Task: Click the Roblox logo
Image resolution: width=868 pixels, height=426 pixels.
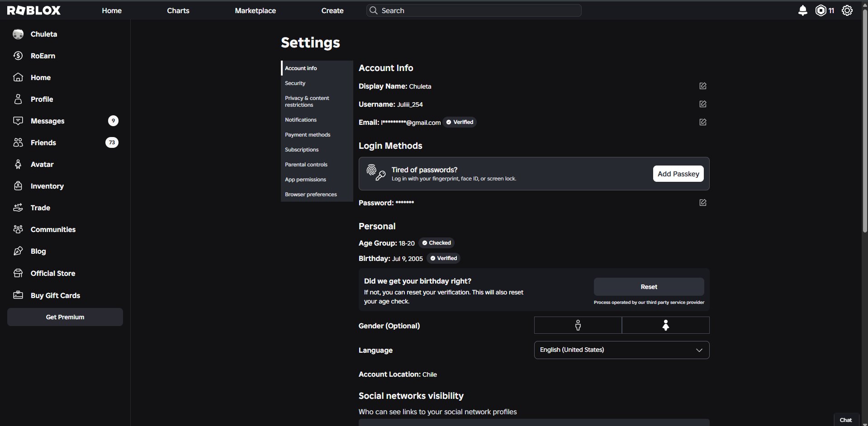Action: (x=34, y=10)
